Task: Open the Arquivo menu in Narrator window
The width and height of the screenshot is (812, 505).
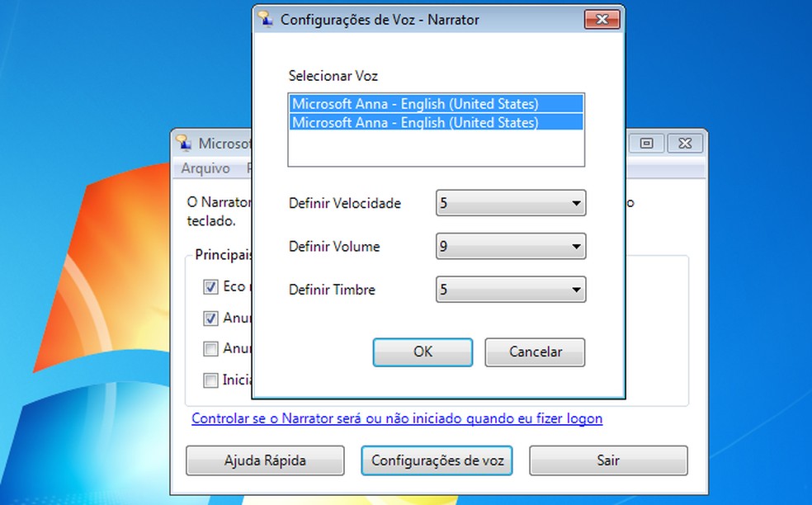Action: coord(205,168)
